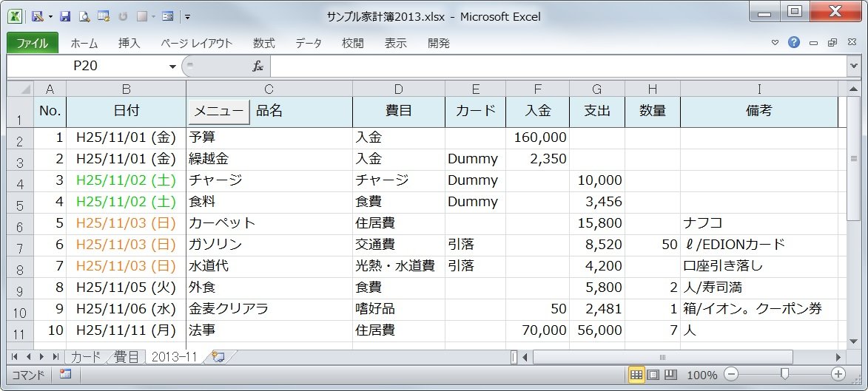
Task: Select the 56,000 expense cell
Action: coord(596,330)
